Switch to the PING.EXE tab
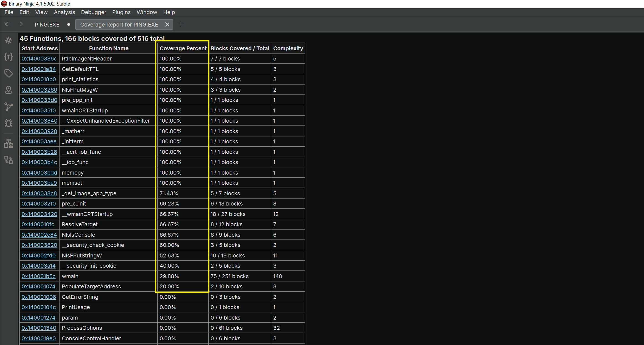Viewport: 644px width, 345px height. click(x=47, y=25)
